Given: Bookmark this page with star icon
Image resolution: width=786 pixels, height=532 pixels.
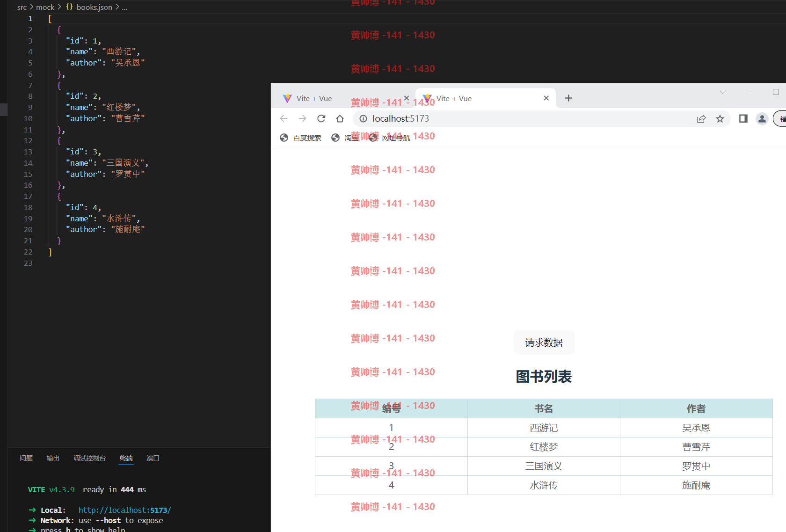Looking at the screenshot, I should pos(720,119).
